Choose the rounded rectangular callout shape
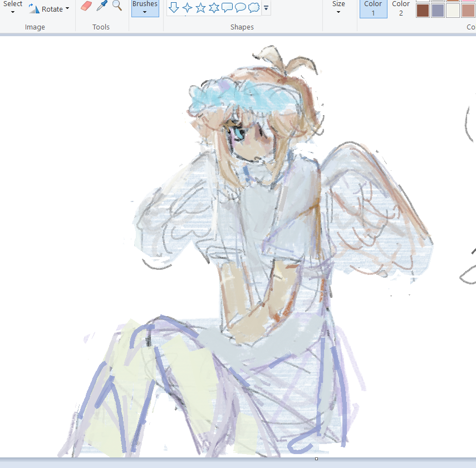The width and height of the screenshot is (476, 468). click(227, 8)
